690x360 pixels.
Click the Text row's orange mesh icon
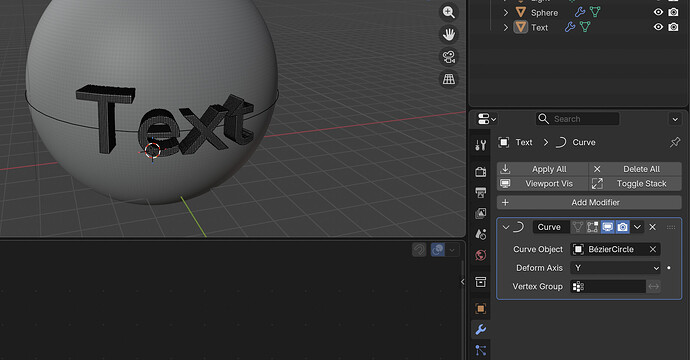point(521,27)
